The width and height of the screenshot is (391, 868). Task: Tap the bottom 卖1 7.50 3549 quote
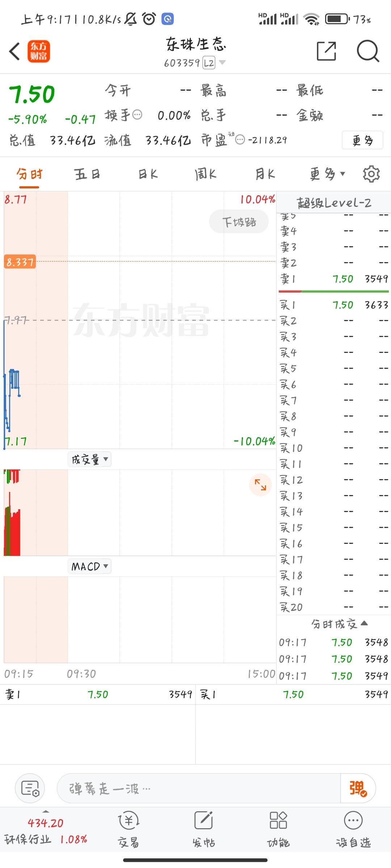(x=98, y=694)
